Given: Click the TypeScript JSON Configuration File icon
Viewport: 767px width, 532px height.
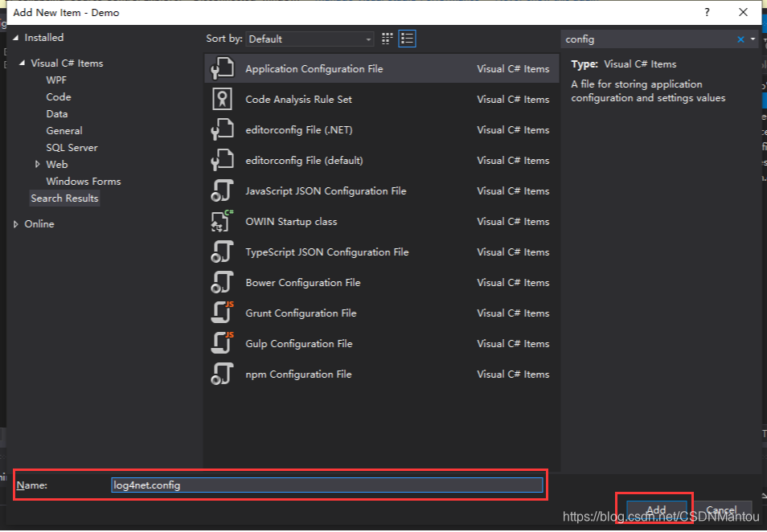Looking at the screenshot, I should (x=222, y=252).
